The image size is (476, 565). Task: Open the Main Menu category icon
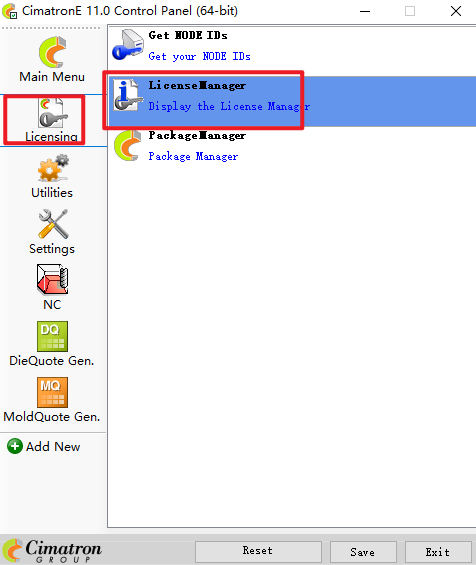(53, 52)
